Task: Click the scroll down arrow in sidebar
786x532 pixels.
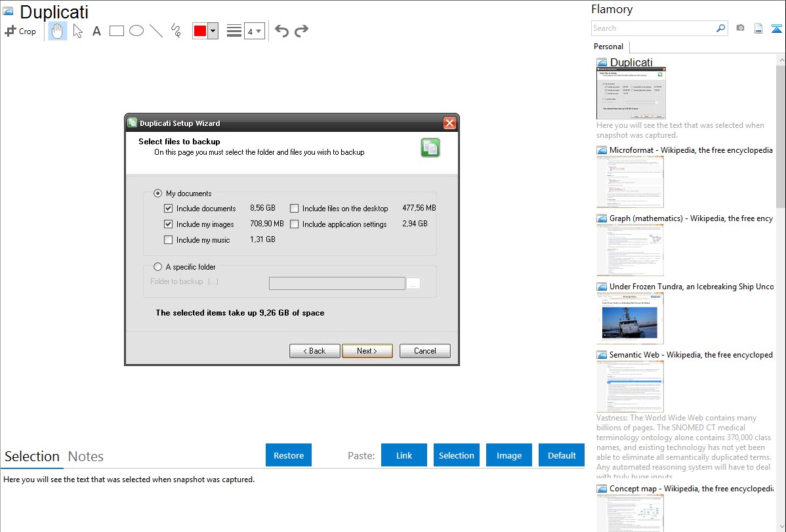Action: [781, 527]
